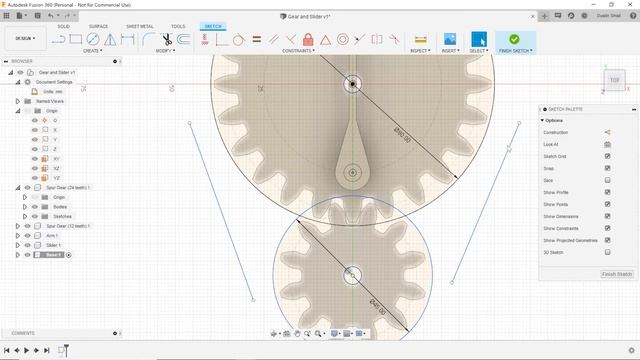Collapse the Options section in Sketch Palette
This screenshot has width=640, height=360.
(542, 120)
